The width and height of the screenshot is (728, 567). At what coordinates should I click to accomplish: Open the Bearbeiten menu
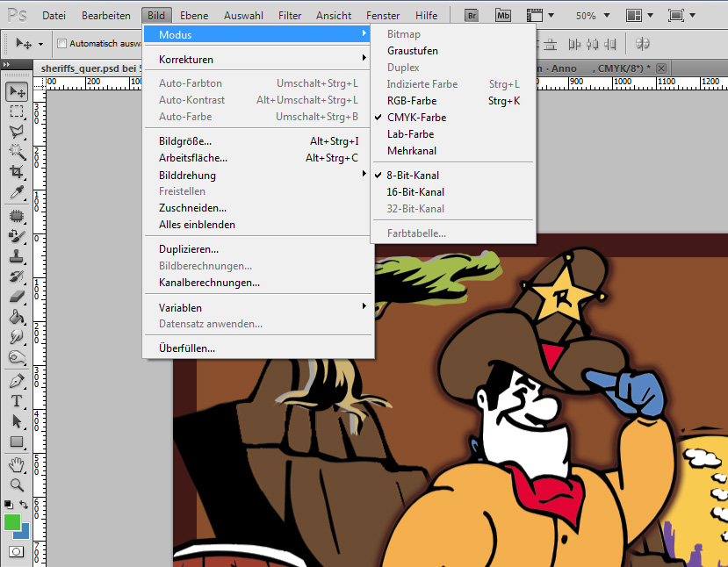(x=106, y=15)
